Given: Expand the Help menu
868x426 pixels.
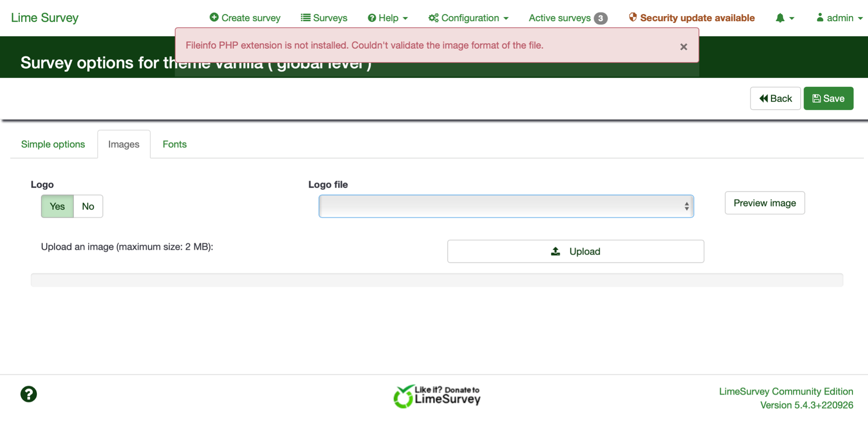Looking at the screenshot, I should 388,18.
